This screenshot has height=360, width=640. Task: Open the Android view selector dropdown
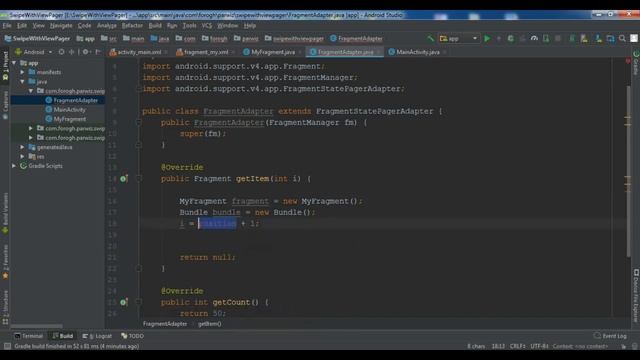(33, 52)
